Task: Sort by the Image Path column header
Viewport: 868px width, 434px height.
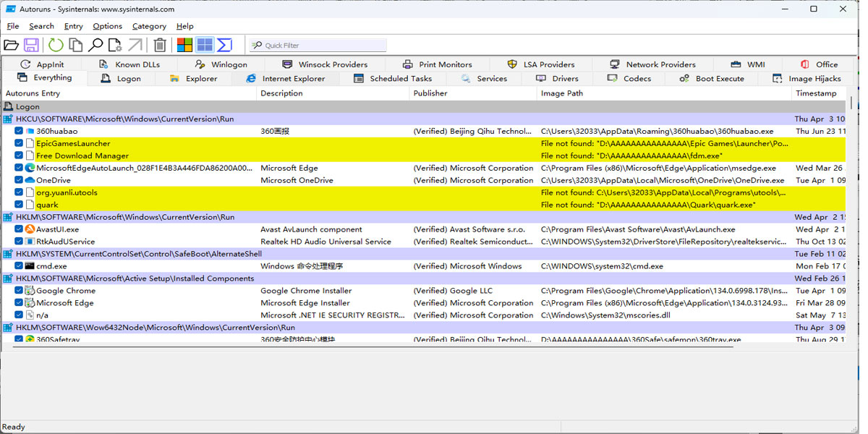Action: click(x=561, y=93)
